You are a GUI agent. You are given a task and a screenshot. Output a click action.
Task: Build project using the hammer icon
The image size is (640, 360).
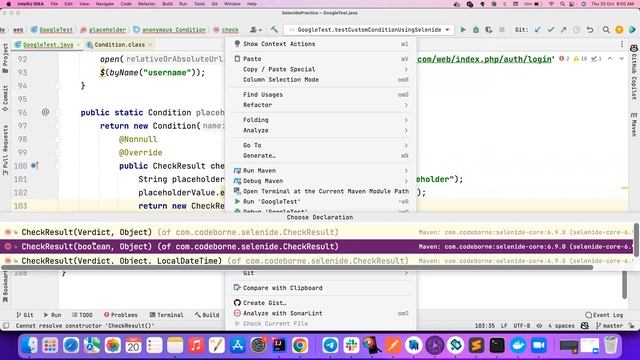click(x=274, y=29)
